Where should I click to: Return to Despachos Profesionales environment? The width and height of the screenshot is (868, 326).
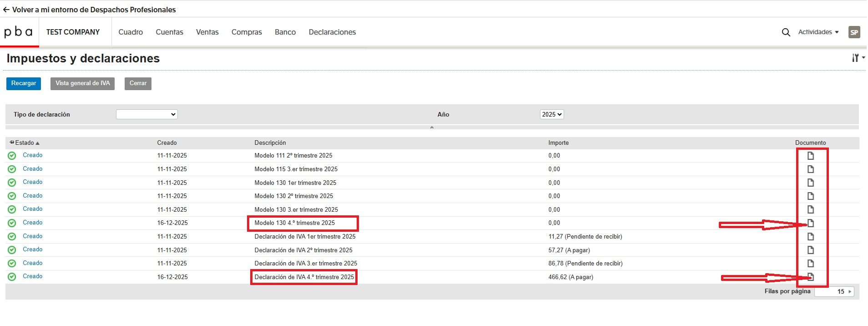tap(89, 10)
